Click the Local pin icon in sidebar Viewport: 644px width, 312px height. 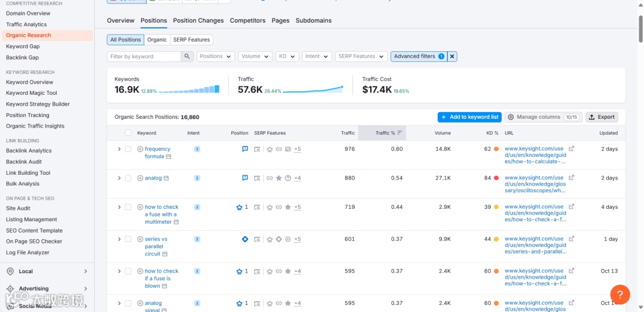tap(11, 271)
